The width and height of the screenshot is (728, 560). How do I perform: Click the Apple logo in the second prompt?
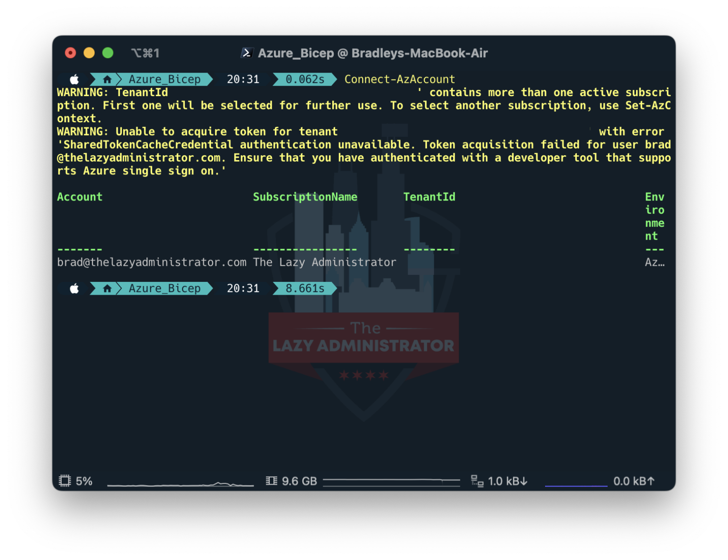tap(74, 289)
